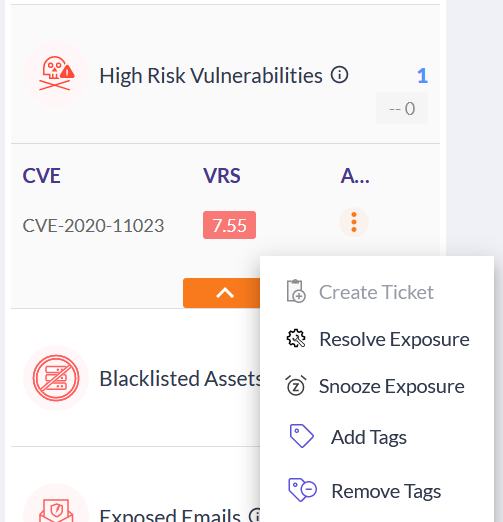Click the red 7.55 VRS score badge
503x522 pixels.
click(229, 225)
